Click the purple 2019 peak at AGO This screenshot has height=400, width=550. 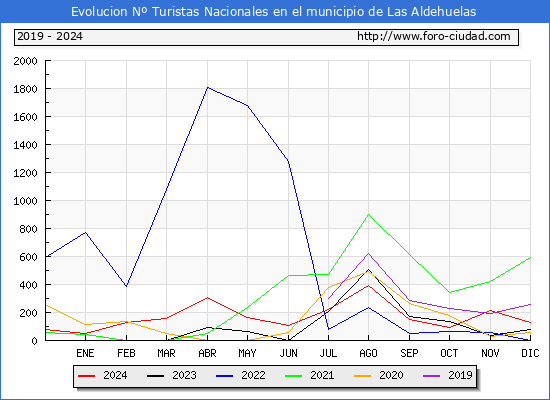368,253
